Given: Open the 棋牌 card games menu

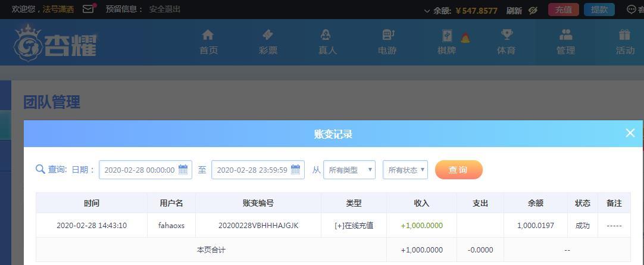Looking at the screenshot, I should (x=447, y=50).
